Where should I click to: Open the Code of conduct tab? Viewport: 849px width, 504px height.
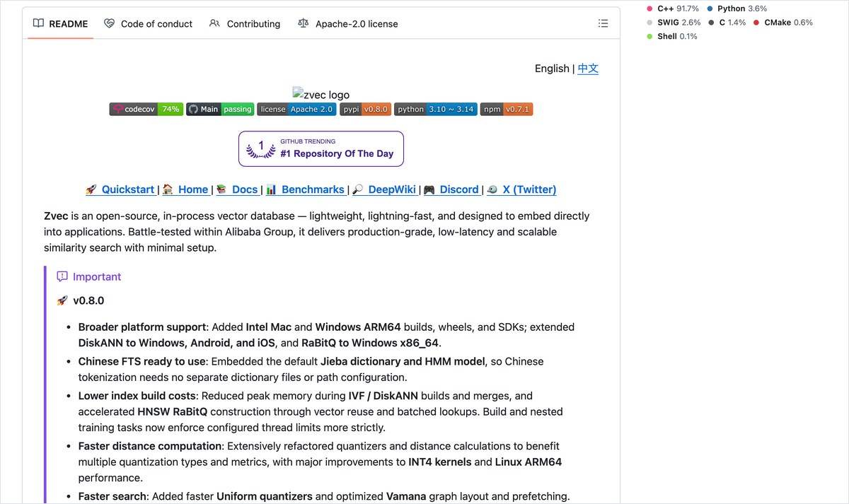[148, 24]
